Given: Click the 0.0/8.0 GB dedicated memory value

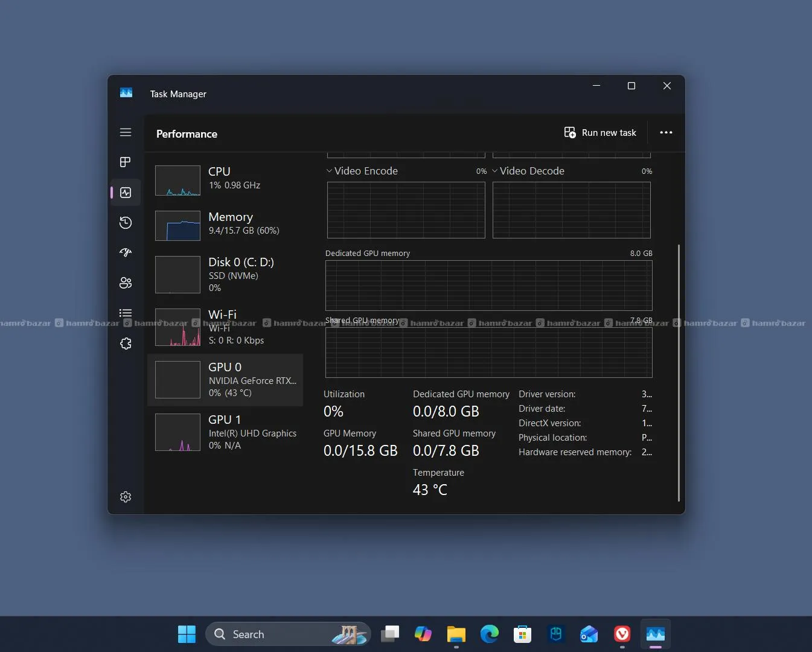Looking at the screenshot, I should 446,412.
